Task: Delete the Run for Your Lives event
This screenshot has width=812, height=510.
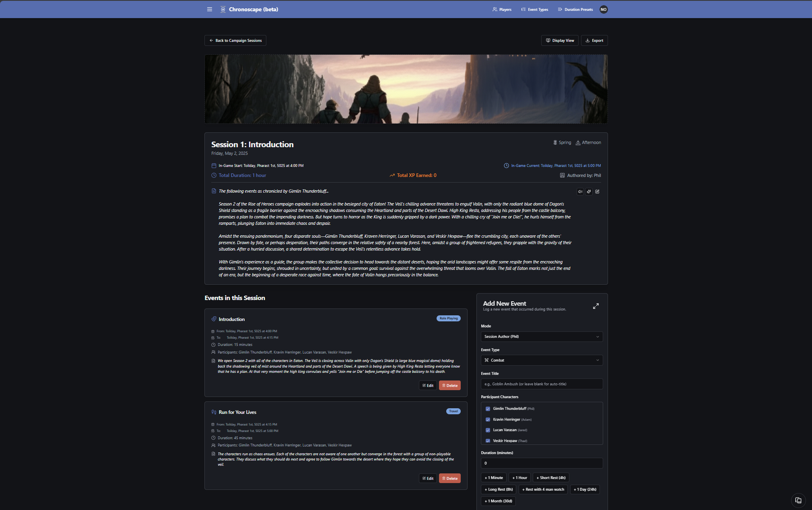Action: tap(449, 478)
